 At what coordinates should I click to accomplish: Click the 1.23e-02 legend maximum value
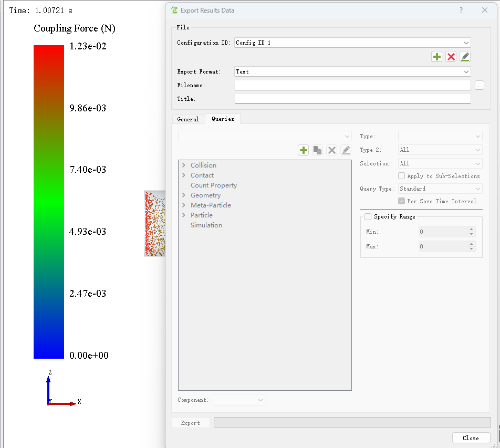coord(88,46)
